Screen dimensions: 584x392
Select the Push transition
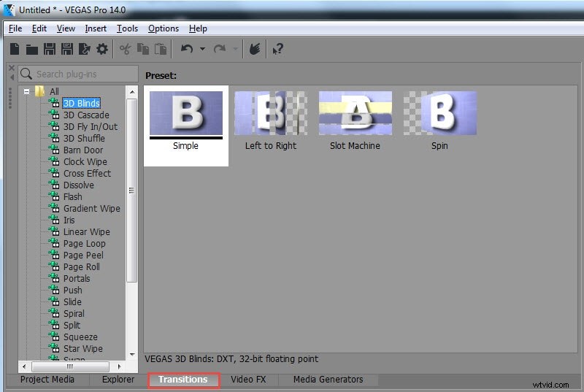(x=72, y=290)
